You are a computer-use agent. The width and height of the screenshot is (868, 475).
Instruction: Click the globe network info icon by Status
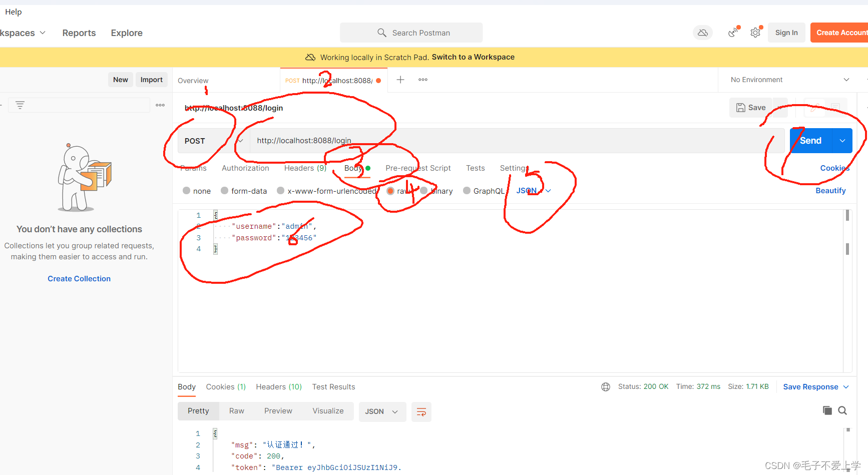[x=606, y=386]
